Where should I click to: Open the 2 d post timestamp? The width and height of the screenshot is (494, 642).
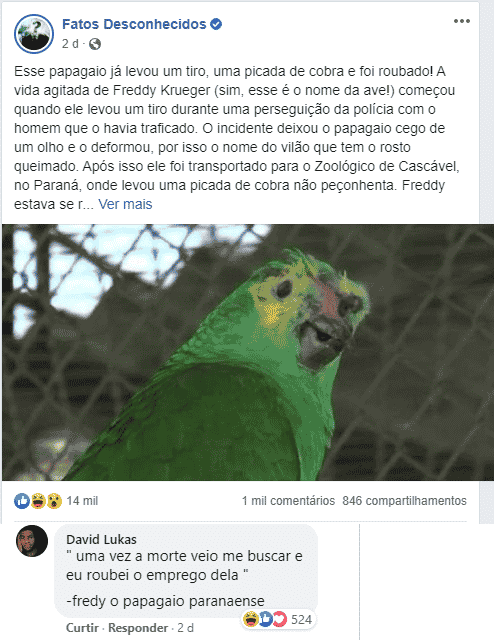click(70, 44)
